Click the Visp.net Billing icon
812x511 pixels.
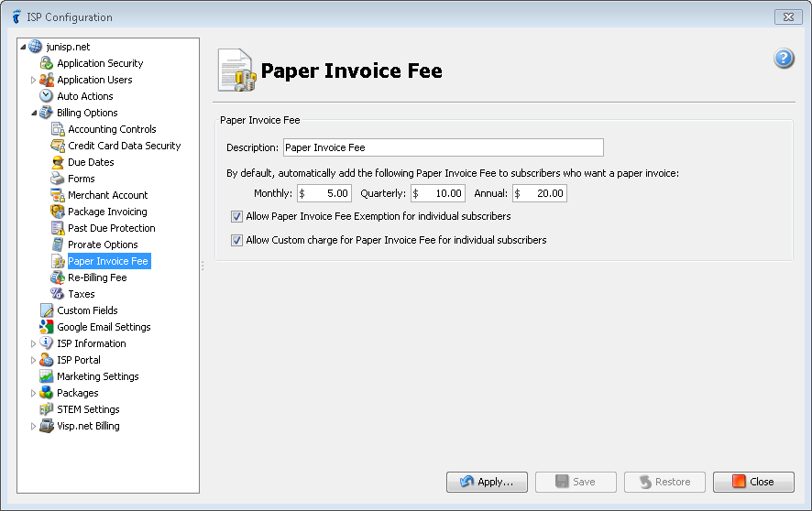46,426
